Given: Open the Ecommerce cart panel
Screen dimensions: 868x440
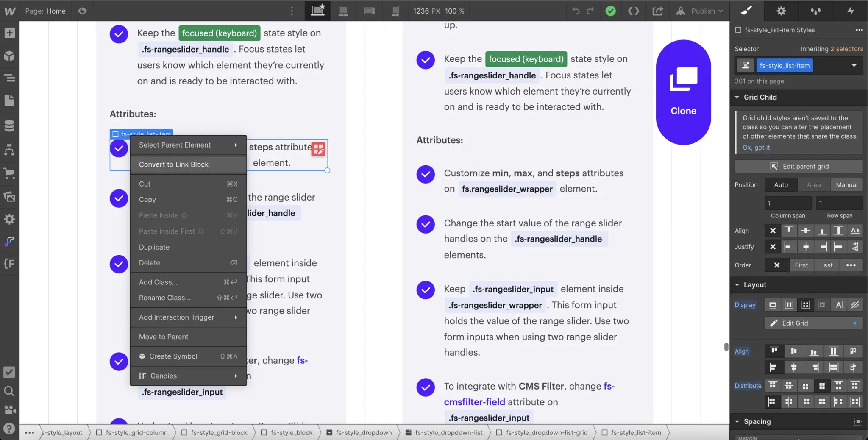Looking at the screenshot, I should (9, 173).
